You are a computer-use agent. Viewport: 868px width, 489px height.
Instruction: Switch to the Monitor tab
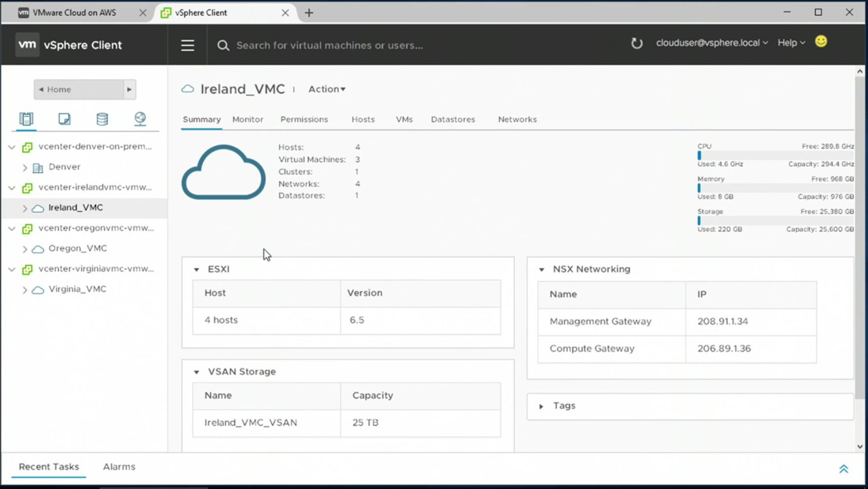(248, 119)
